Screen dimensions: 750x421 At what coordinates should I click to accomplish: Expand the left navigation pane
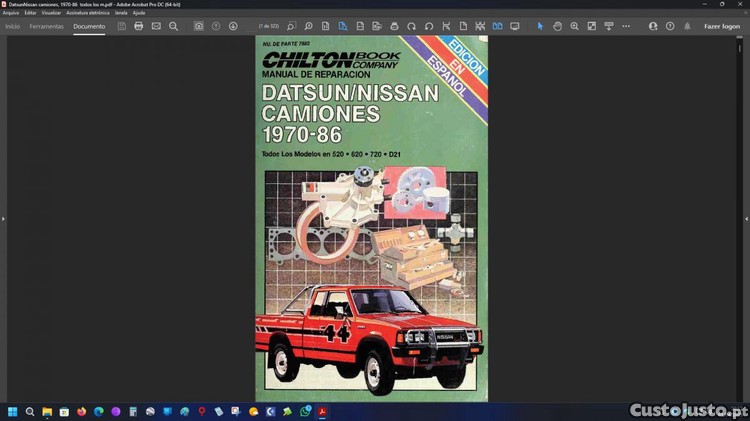(x=3, y=218)
